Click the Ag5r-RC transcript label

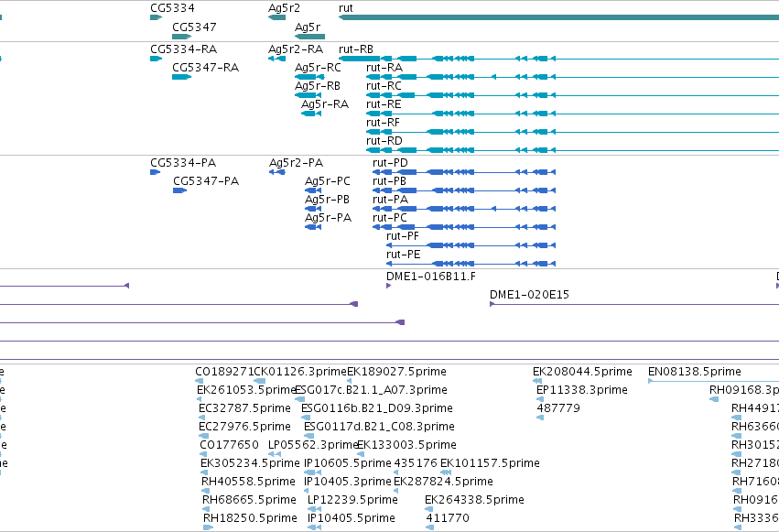(x=318, y=68)
